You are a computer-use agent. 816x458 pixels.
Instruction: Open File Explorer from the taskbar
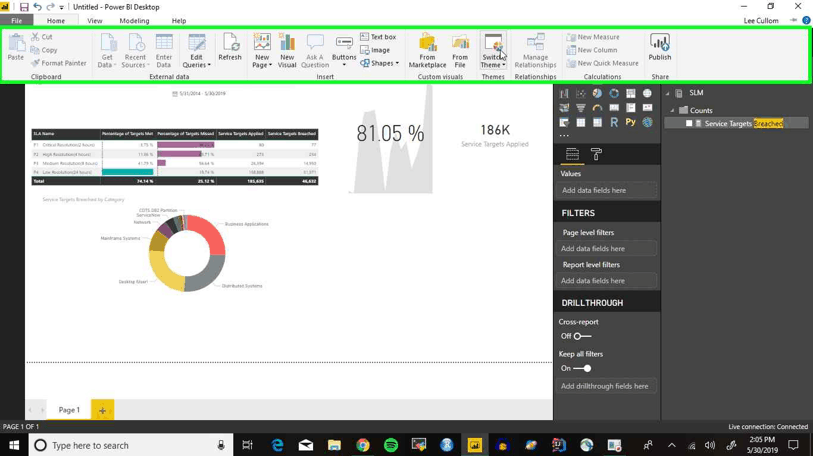[x=334, y=446]
